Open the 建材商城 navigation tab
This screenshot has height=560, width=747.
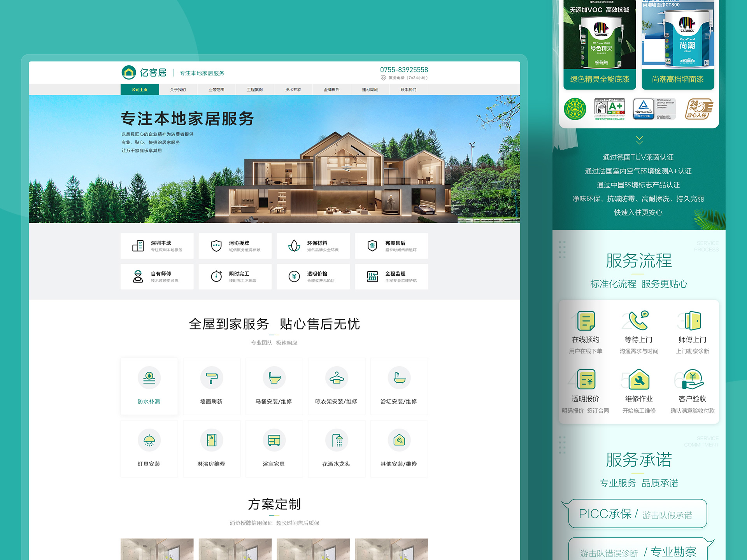[370, 90]
